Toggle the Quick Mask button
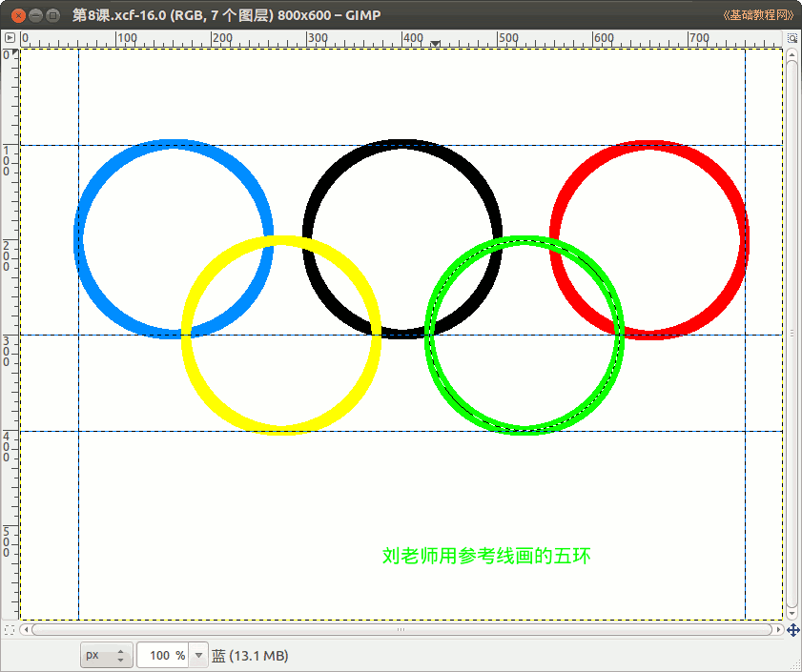 10,629
